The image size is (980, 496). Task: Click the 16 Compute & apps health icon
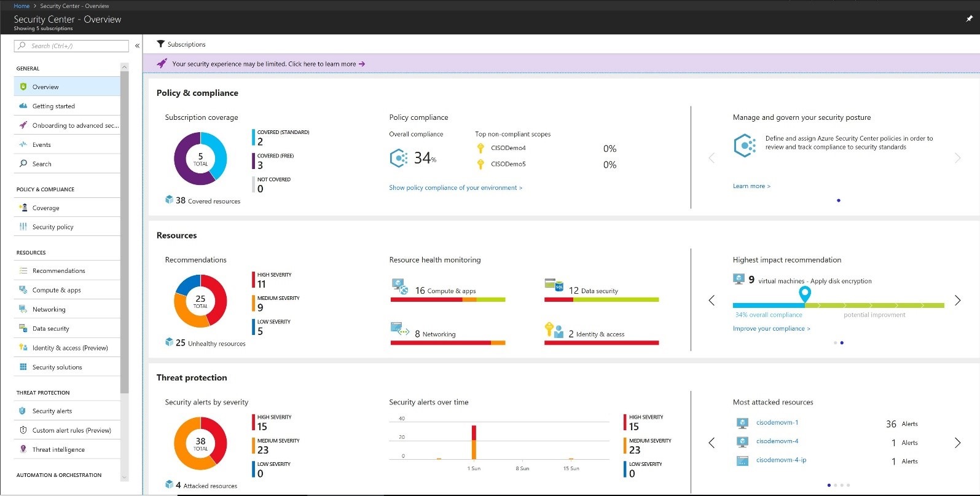click(400, 286)
